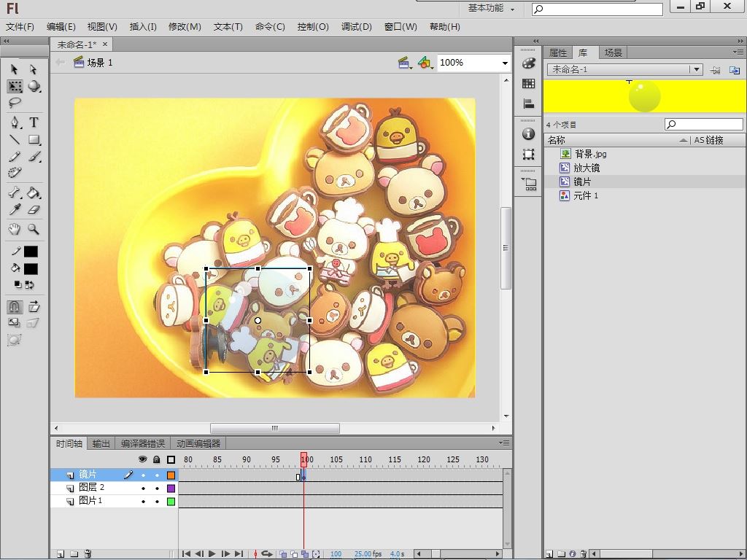Viewport: 747px width, 560px height.
Task: Choose the Scale transform option
Action: (x=15, y=323)
